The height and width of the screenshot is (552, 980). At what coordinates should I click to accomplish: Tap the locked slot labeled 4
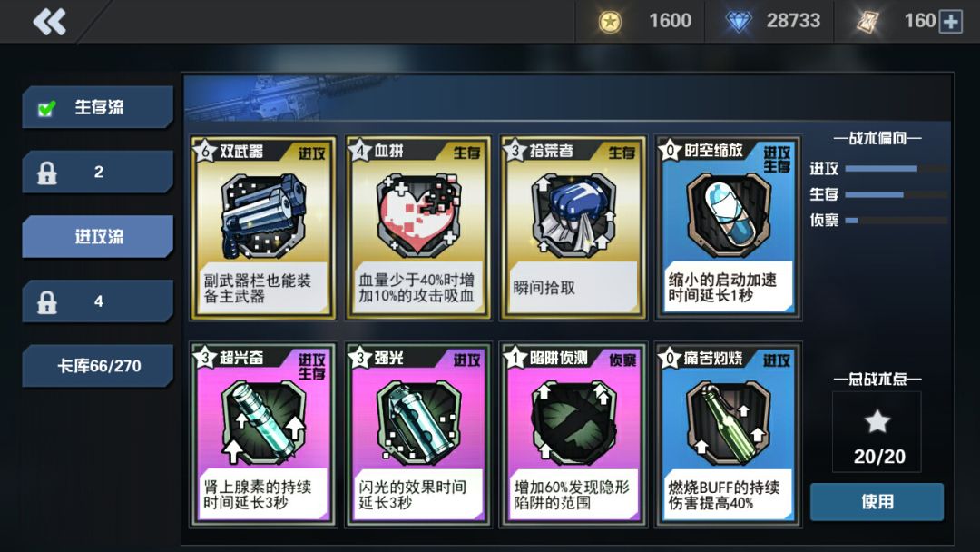click(97, 301)
